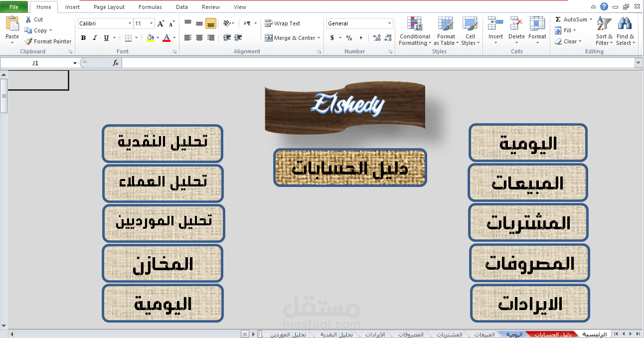Screen dimensions: 644x338
Task: Open Font dialog launcher
Action: pos(175,52)
